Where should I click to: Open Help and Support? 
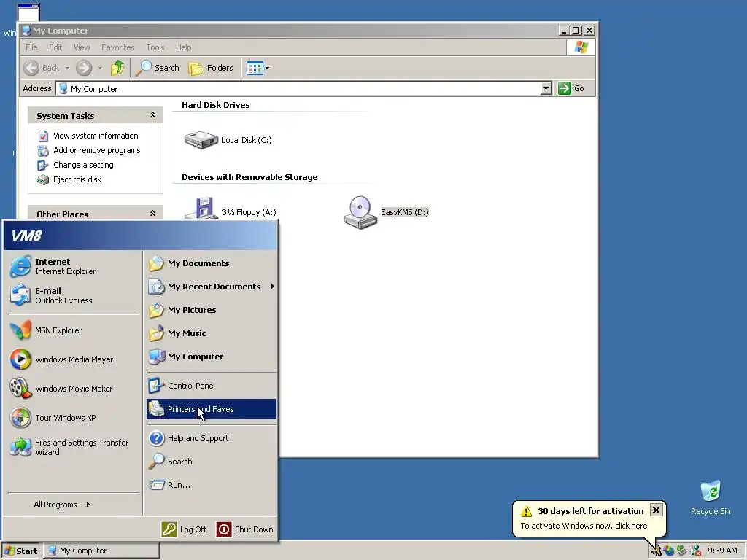211,438
